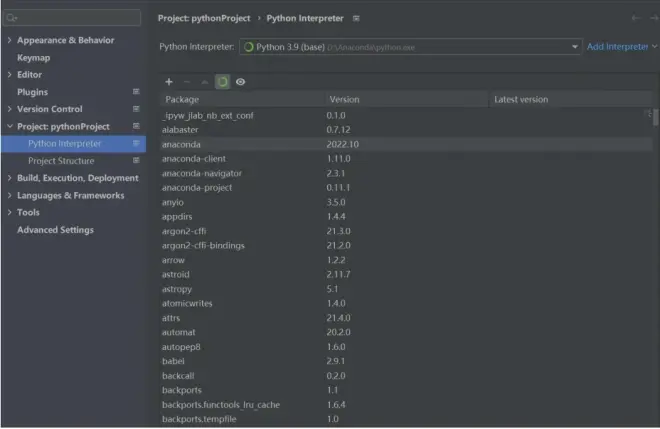The width and height of the screenshot is (660, 429).
Task: Select the backports.functools_lru_cache package
Action: pyautogui.click(x=406, y=405)
